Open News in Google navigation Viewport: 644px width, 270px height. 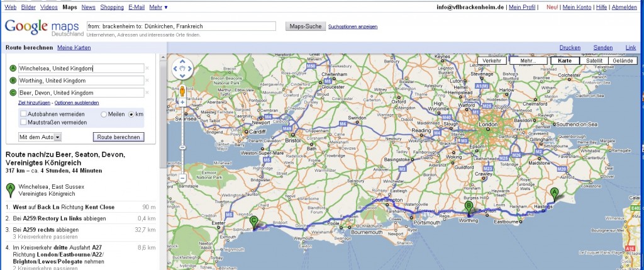coord(88,8)
